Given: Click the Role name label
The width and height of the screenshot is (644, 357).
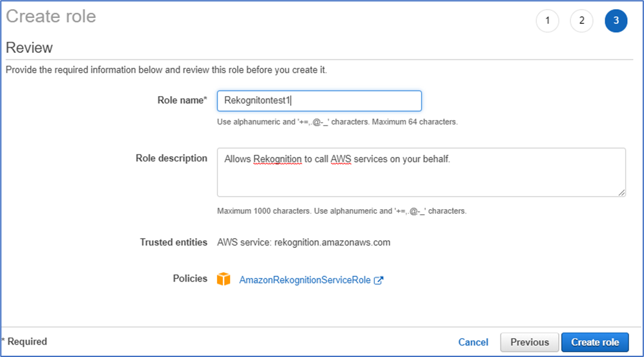Looking at the screenshot, I should (x=182, y=100).
